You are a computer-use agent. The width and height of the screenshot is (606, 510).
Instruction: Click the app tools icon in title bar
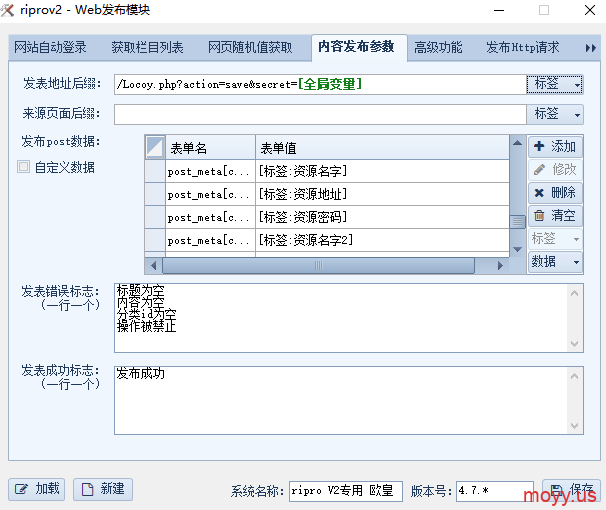(x=7, y=10)
